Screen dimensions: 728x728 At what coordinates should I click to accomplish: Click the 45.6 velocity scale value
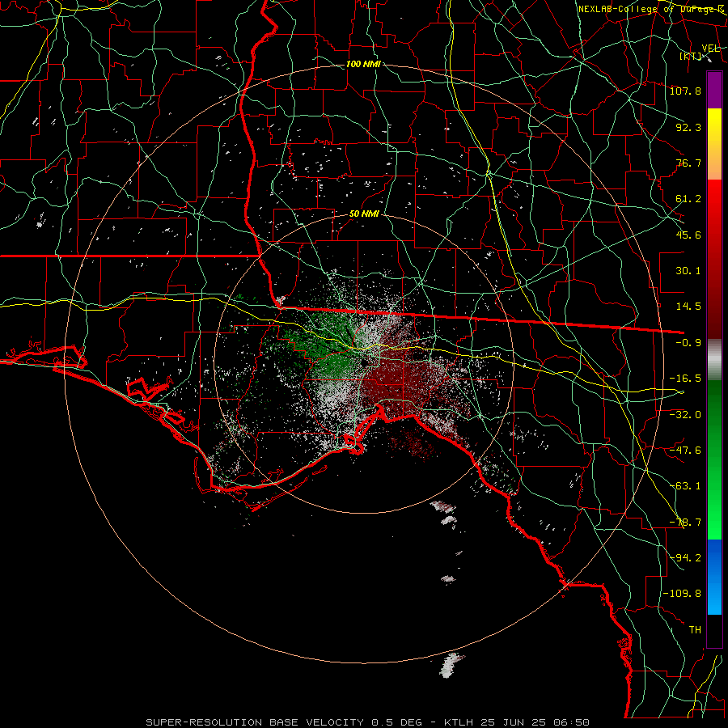[688, 235]
